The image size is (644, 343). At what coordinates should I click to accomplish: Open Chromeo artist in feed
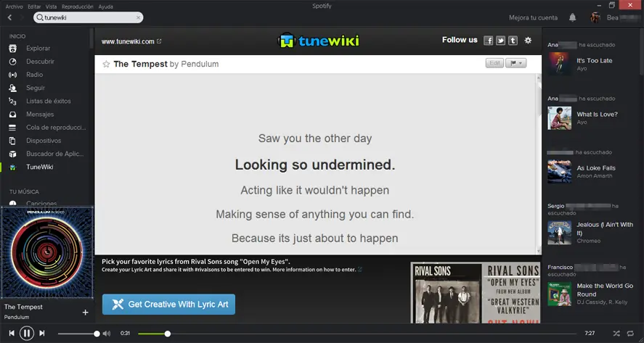pyautogui.click(x=589, y=241)
